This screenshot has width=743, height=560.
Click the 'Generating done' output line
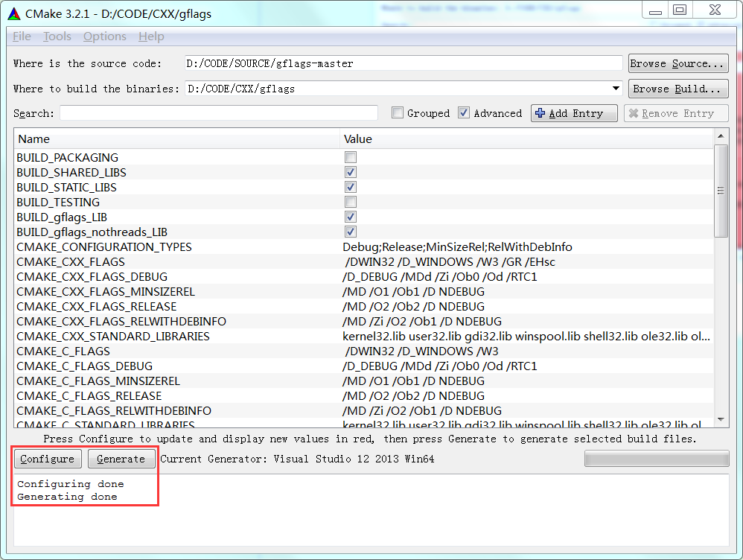(x=67, y=497)
